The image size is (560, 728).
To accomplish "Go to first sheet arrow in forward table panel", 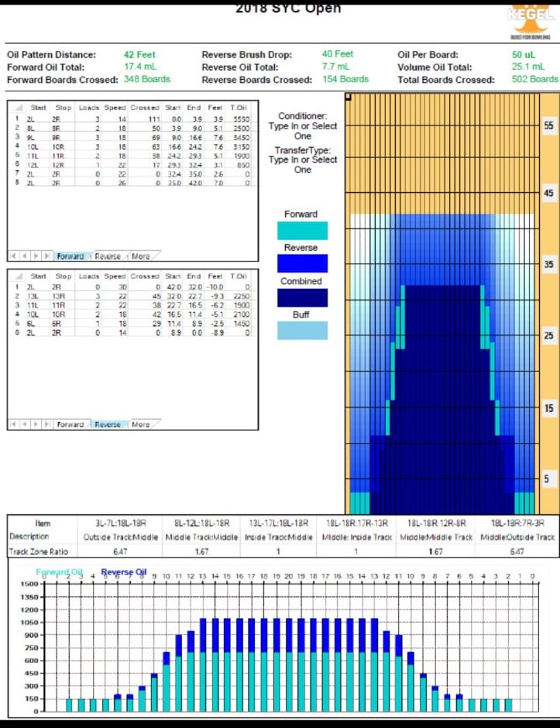I will [12, 256].
